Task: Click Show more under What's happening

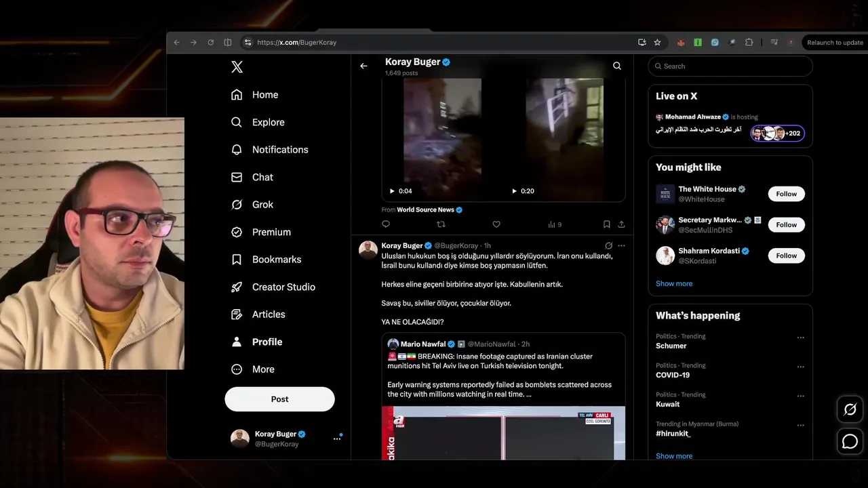Action: (674, 456)
